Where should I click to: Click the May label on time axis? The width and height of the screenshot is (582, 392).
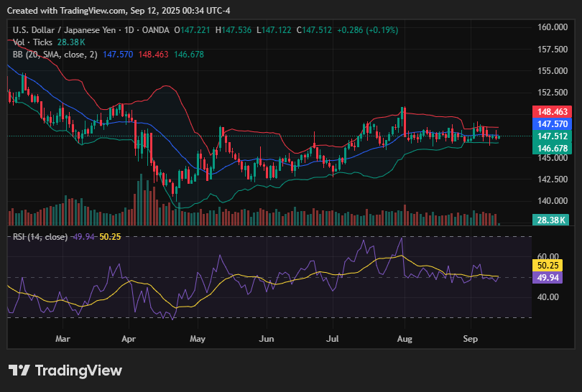tap(198, 339)
